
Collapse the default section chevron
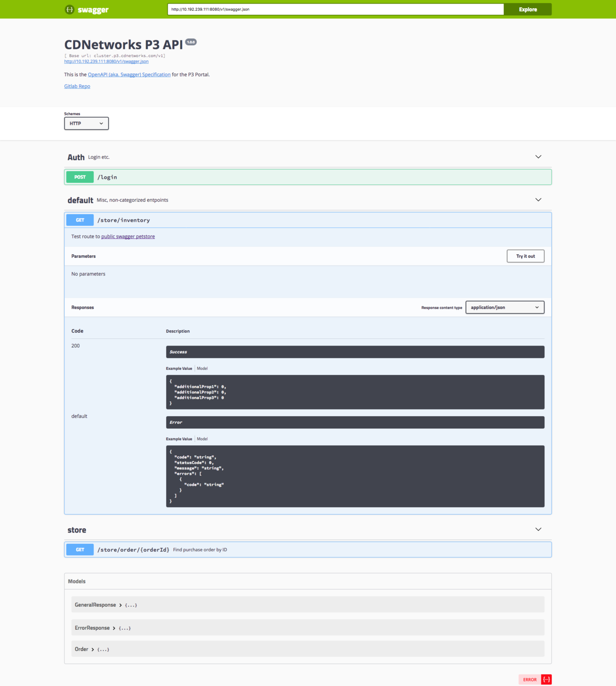coord(538,200)
